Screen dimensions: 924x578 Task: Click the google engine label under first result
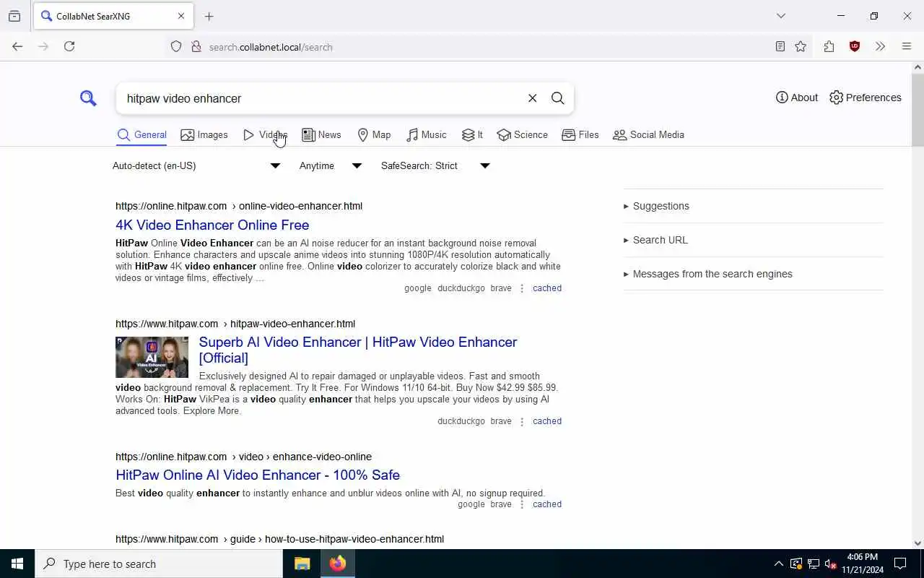[417, 288]
